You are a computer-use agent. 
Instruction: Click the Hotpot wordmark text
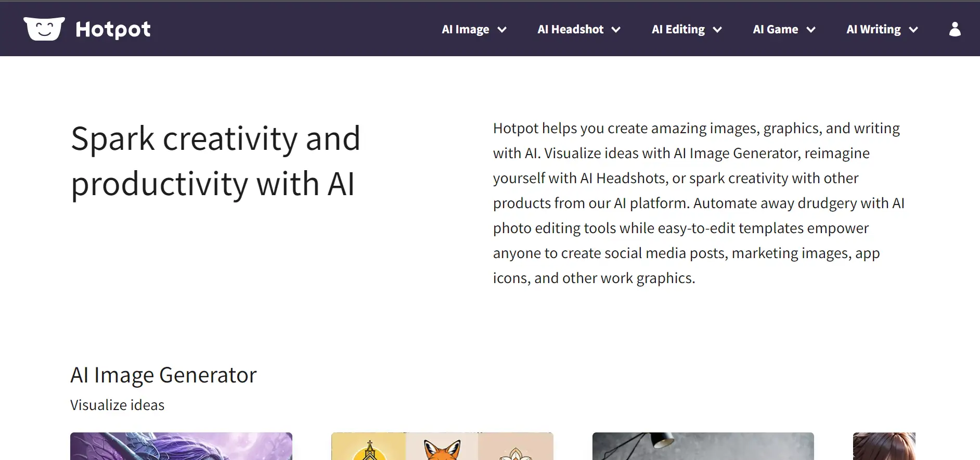(113, 30)
